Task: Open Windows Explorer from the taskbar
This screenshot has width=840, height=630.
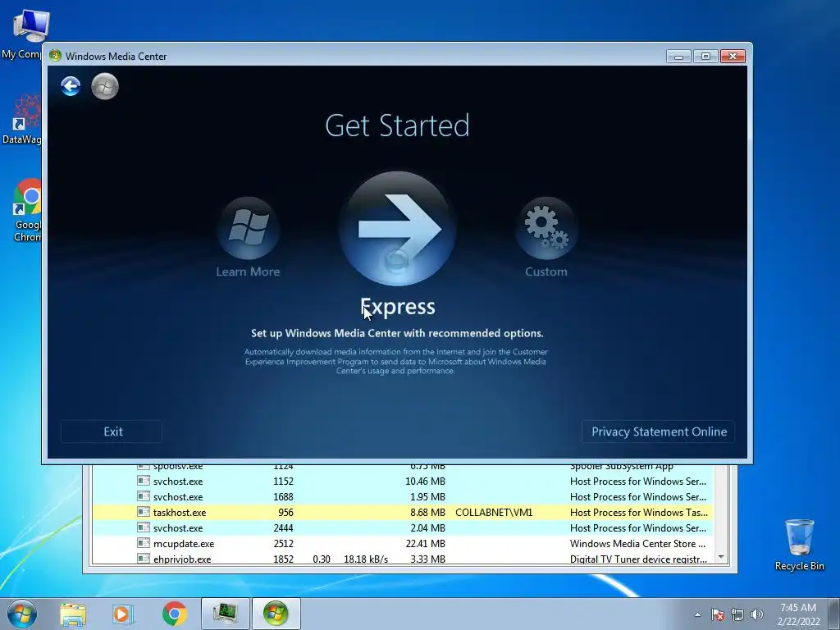Action: (73, 614)
